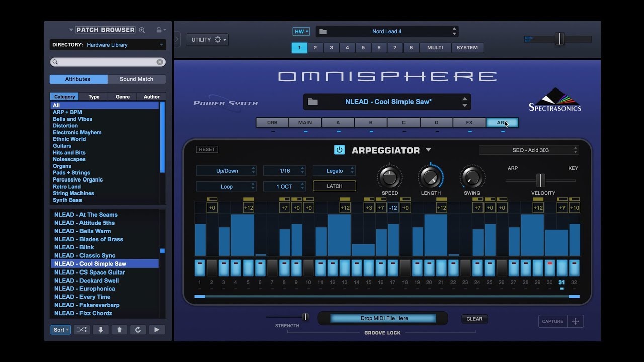Image resolution: width=644 pixels, height=362 pixels.
Task: Select part 3 button
Action: point(331,48)
